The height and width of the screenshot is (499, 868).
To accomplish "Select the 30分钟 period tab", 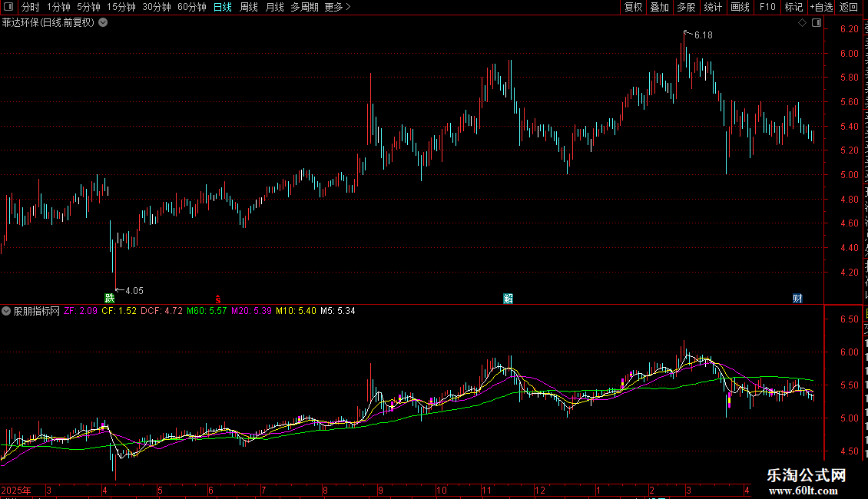I will click(157, 7).
